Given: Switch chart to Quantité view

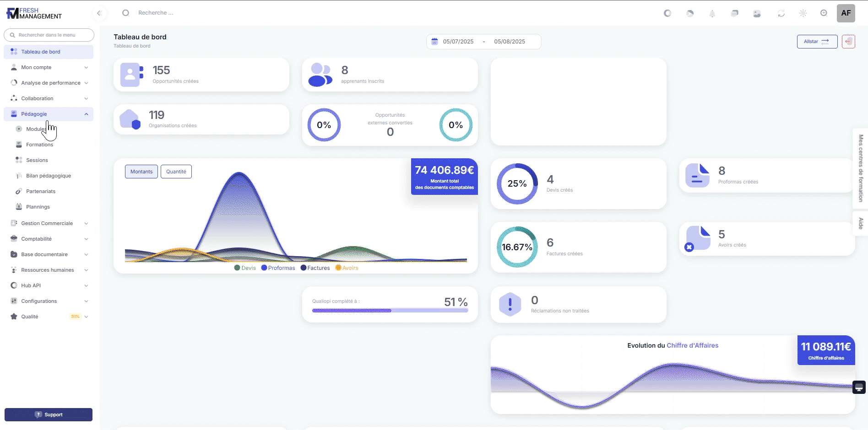Looking at the screenshot, I should coord(176,172).
